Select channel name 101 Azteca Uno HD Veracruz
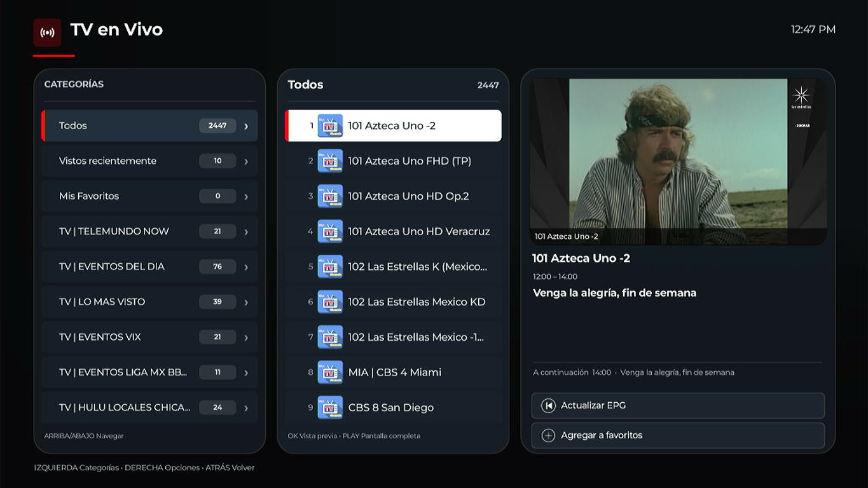 [419, 231]
